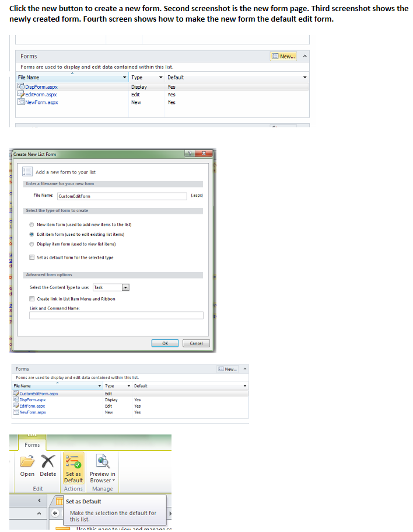Screen dimensions: 413x532
Task: Close the Create New List Form dialog
Action: coord(204,154)
